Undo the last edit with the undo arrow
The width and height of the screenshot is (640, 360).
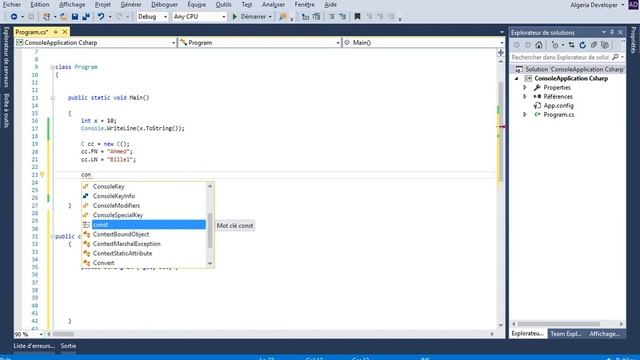click(100, 17)
